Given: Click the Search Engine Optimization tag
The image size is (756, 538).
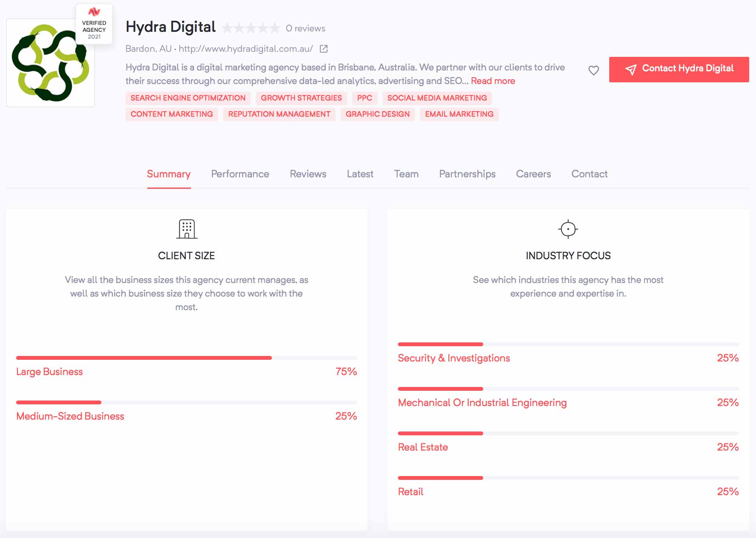Looking at the screenshot, I should (x=188, y=98).
